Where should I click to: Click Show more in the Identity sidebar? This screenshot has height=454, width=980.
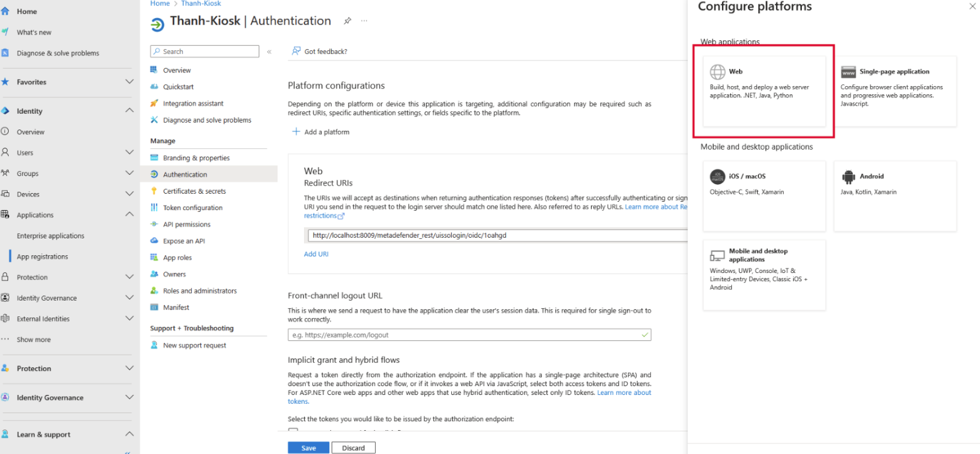coord(33,340)
